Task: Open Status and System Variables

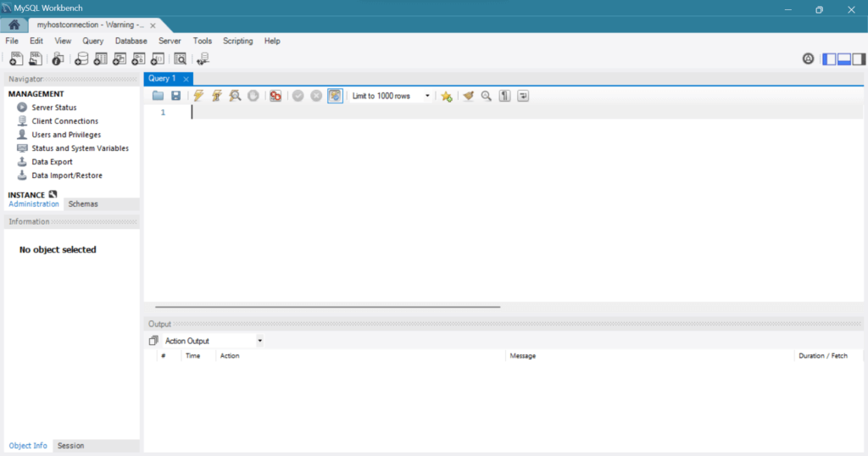Action: pos(80,148)
